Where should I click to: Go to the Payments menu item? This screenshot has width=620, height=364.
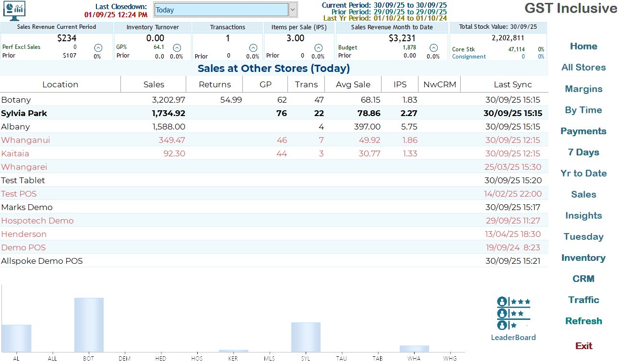point(584,131)
